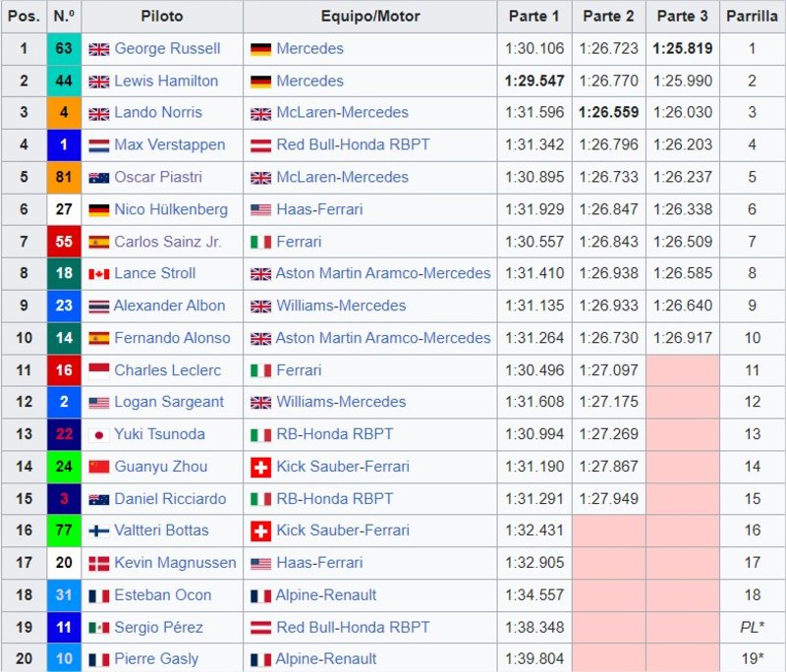786x672 pixels.
Task: Click the Equipo/Motor column header
Action: tap(370, 17)
